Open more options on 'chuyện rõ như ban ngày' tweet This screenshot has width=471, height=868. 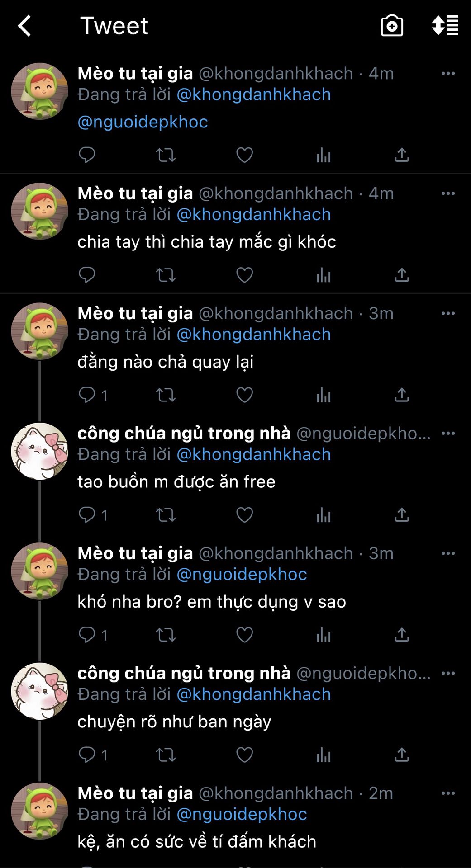pyautogui.click(x=448, y=673)
